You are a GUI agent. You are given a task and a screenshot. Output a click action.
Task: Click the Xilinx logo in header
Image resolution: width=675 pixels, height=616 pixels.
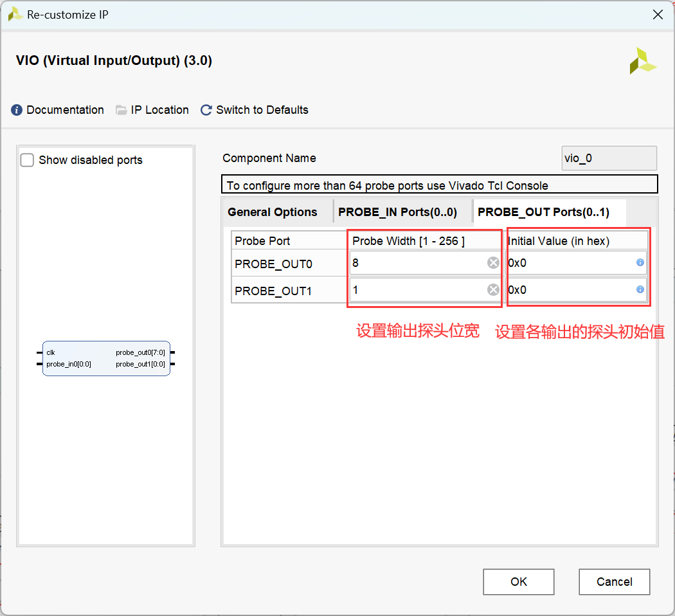pos(643,61)
